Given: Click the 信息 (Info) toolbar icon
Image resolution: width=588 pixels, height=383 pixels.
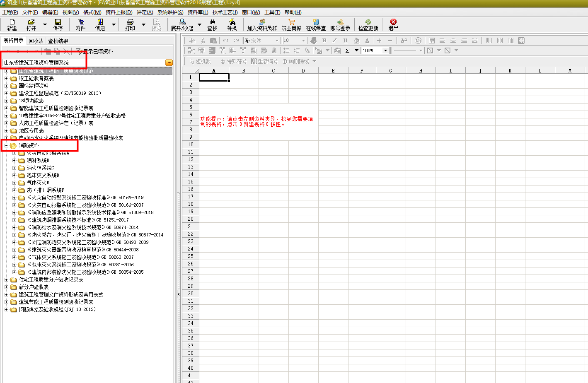Looking at the screenshot, I should click(100, 24).
